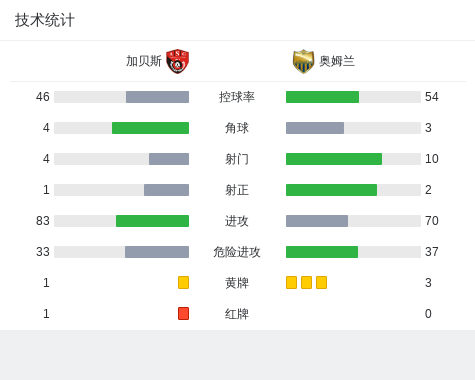
Task: Click the 红牌 stat label
Action: coord(237,314)
